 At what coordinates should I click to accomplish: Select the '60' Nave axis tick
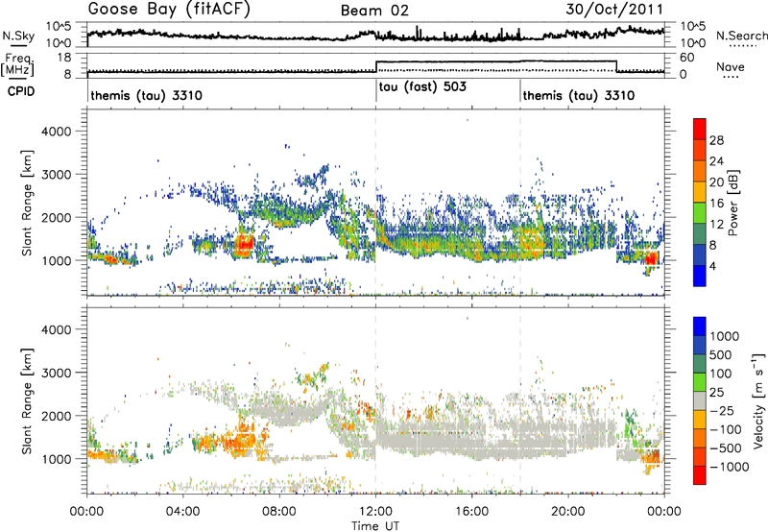(x=687, y=58)
